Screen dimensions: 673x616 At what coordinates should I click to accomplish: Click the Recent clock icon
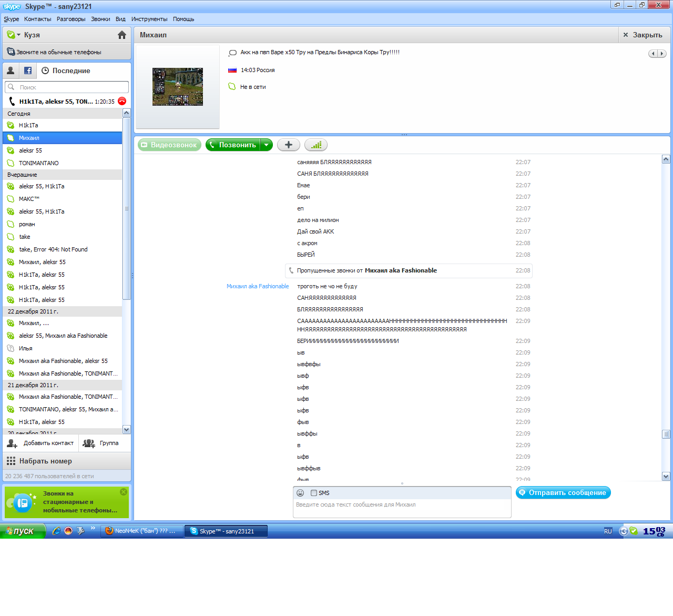click(45, 70)
